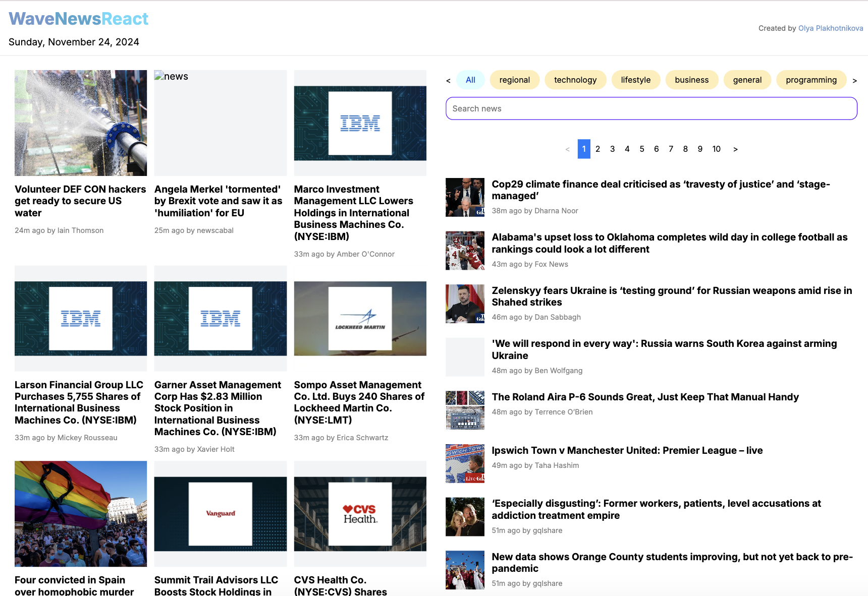Filter news by technology category

click(575, 80)
